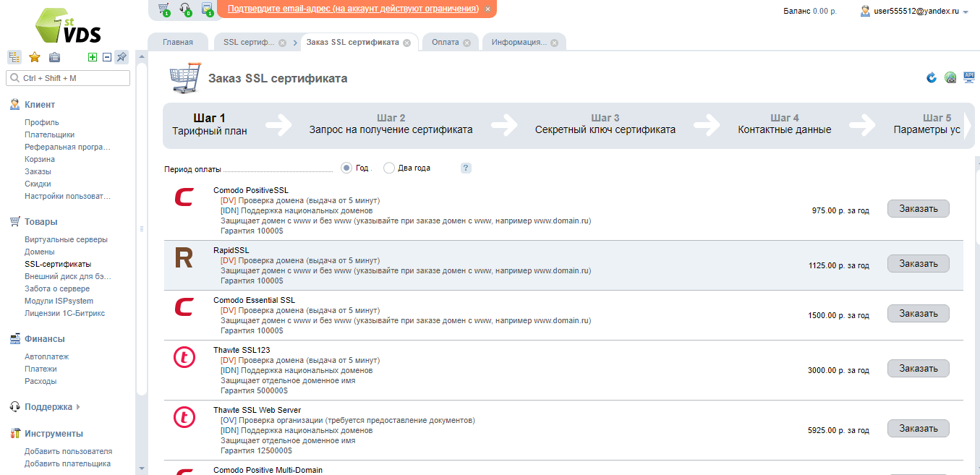Expand the Поддержка menu section
This screenshot has width=980, height=475.
48,407
